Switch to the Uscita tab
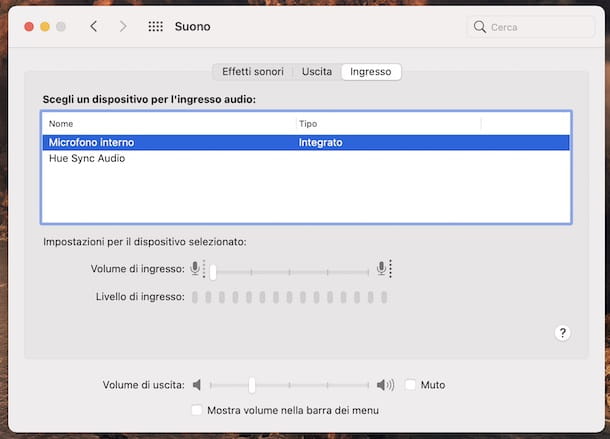The width and height of the screenshot is (610, 439). (317, 72)
